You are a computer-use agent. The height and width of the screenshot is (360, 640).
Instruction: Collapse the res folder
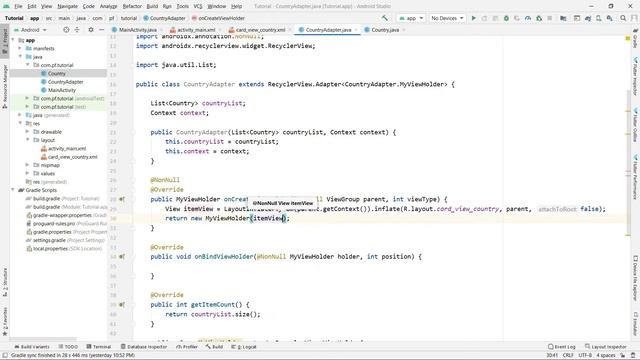pos(20,123)
